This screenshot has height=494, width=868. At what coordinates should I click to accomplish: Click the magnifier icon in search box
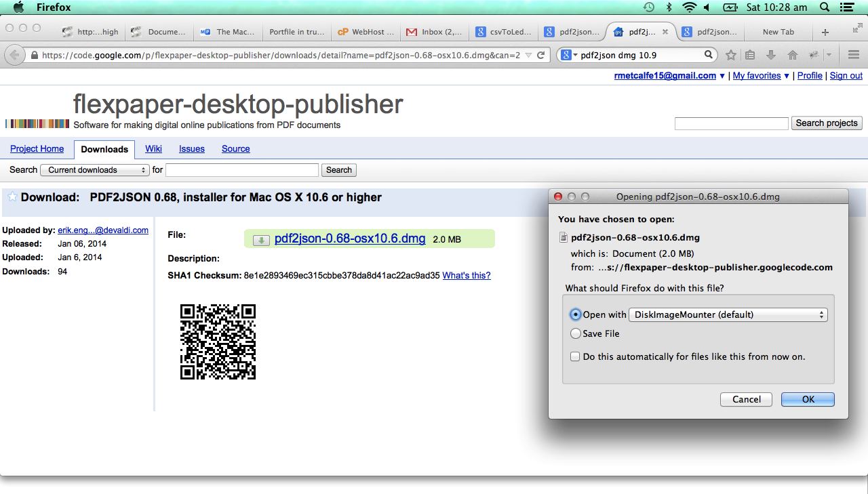coord(708,55)
